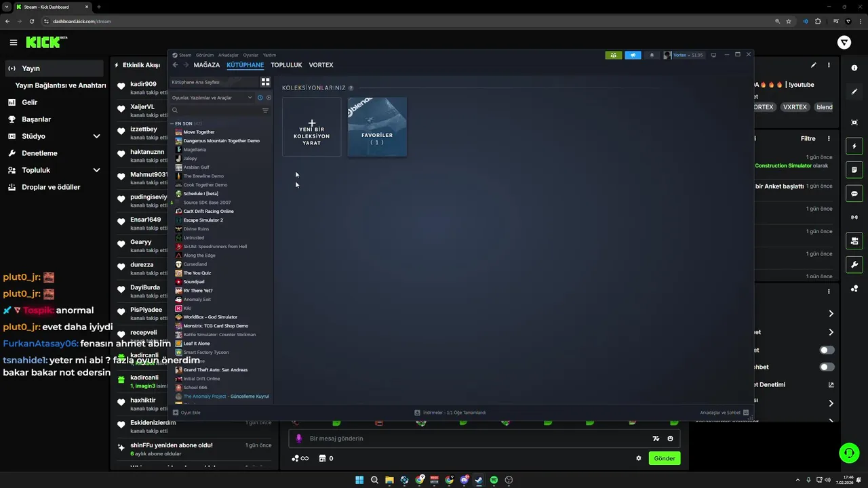Select Grand Theft Auto: San Andreas

click(x=215, y=370)
